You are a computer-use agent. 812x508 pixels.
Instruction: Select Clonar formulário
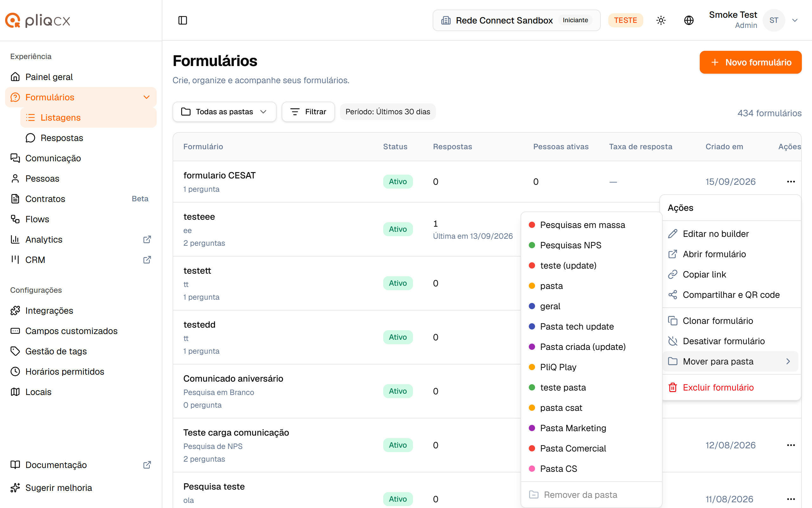point(730,321)
